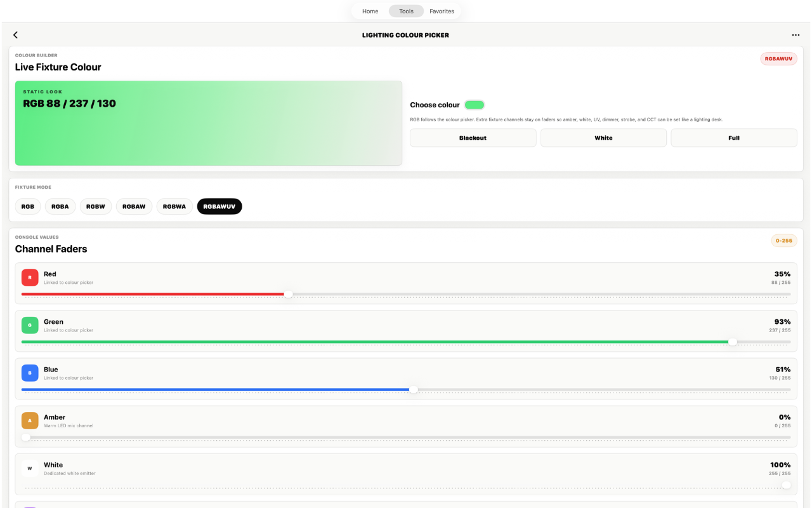
Task: Select RGBWA fixture mode
Action: (174, 206)
